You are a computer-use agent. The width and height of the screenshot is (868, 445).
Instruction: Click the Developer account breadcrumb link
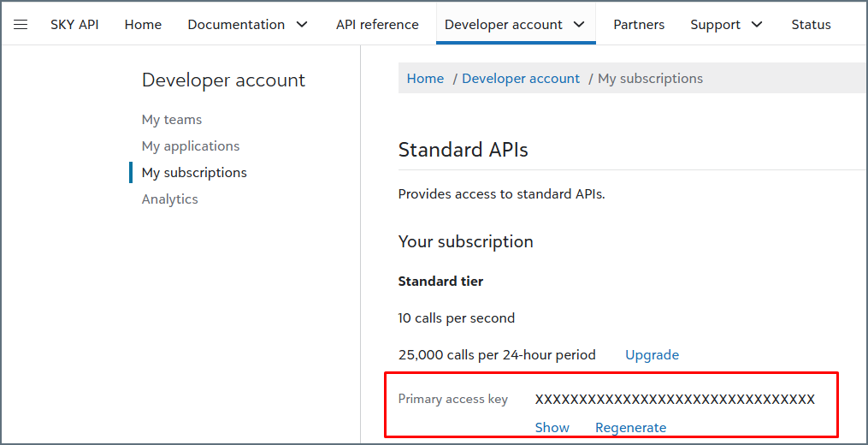521,79
